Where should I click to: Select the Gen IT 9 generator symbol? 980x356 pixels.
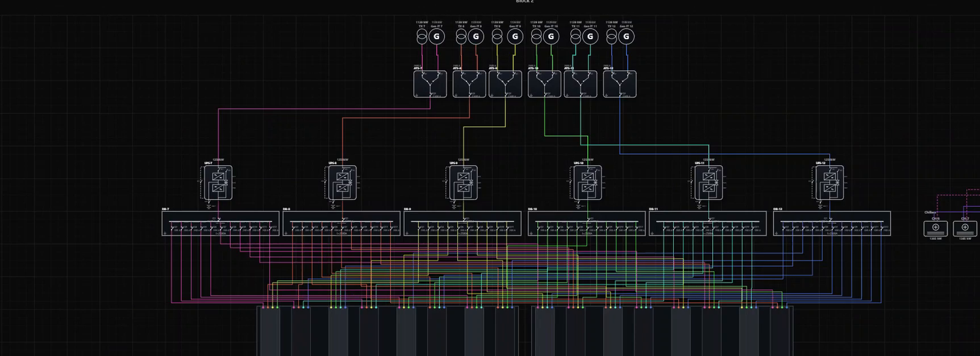[515, 37]
